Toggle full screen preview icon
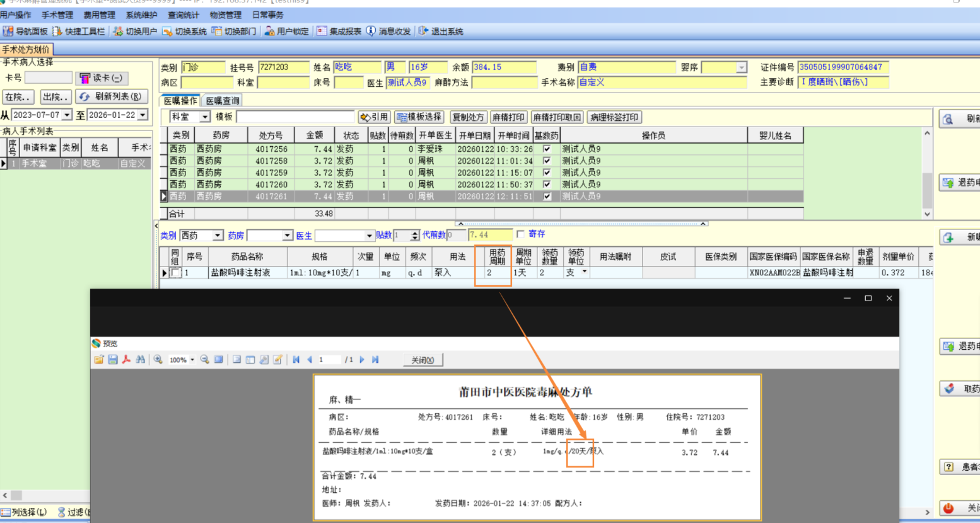This screenshot has width=980, height=523. 219,360
